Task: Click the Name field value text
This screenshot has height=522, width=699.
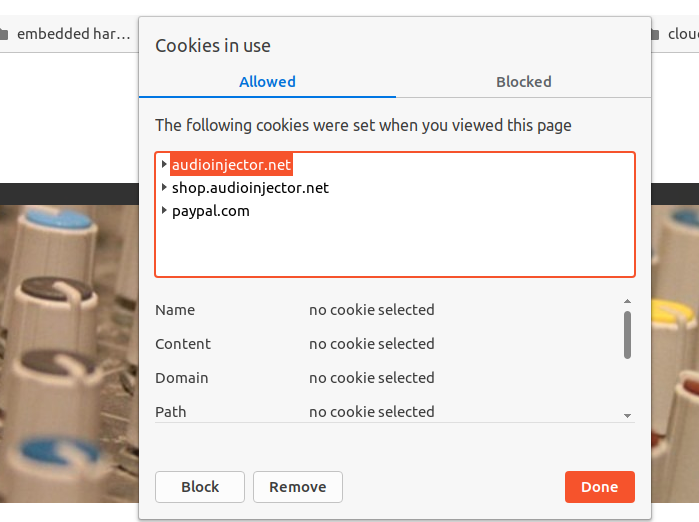Action: [371, 309]
